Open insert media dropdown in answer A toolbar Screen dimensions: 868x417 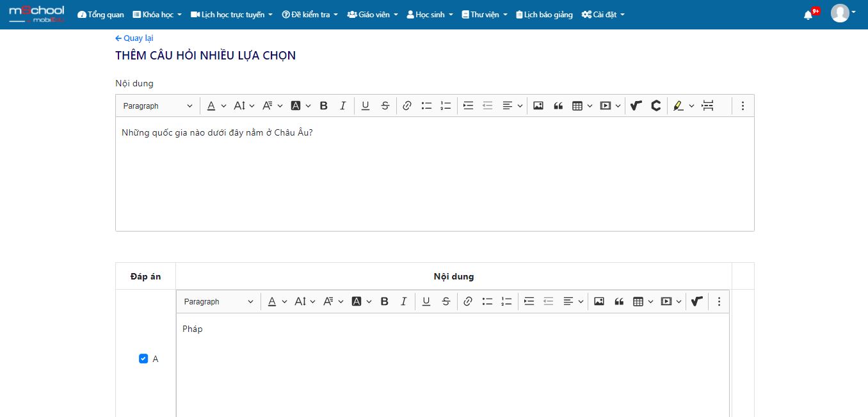coord(671,302)
